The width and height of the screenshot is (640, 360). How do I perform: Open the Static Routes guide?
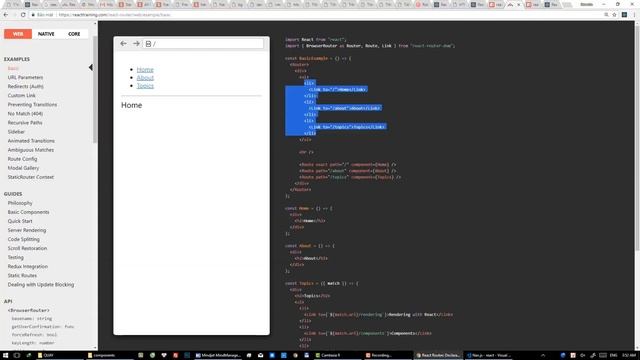pos(22,276)
